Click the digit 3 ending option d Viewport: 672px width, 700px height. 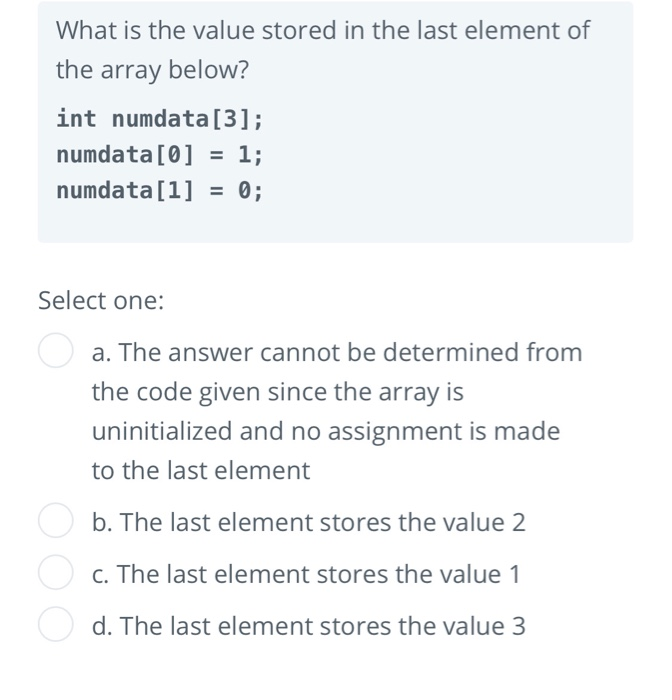pos(519,626)
